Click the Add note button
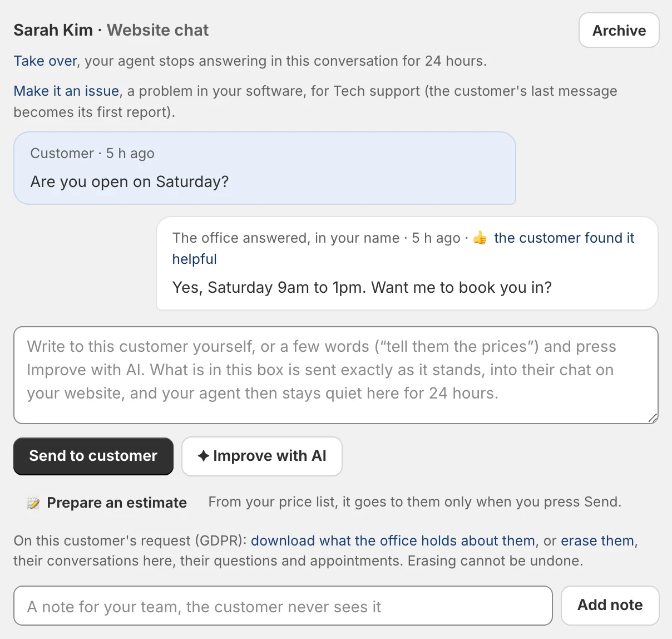 [610, 605]
